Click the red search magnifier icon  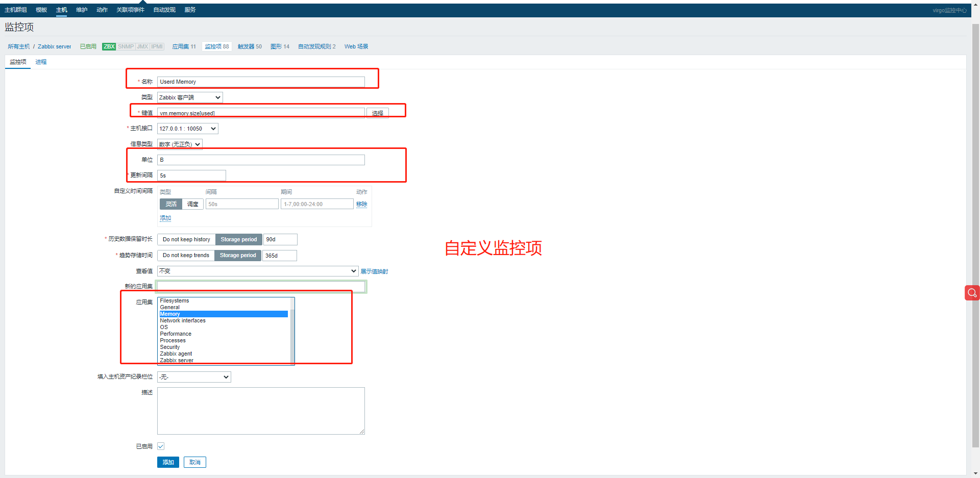(972, 293)
